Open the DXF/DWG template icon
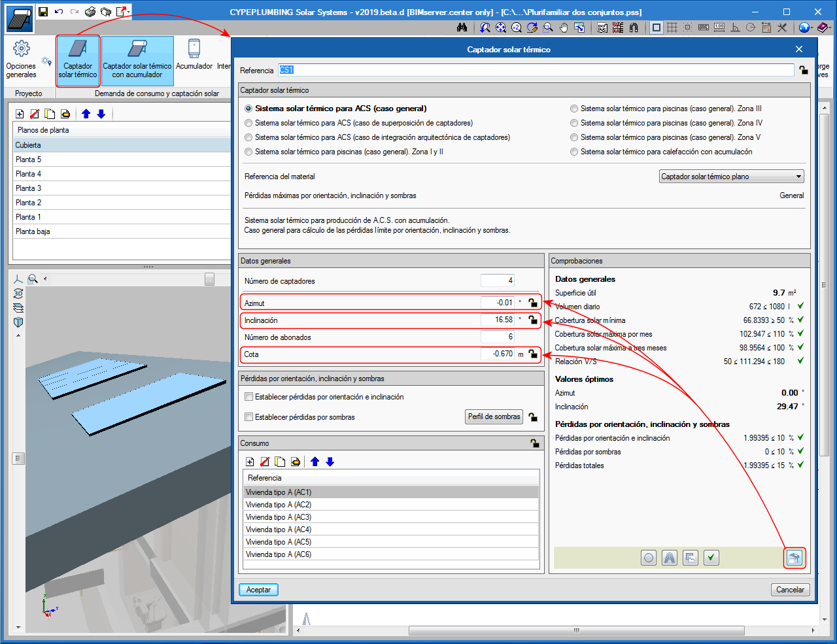This screenshot has height=644, width=837. click(602, 27)
